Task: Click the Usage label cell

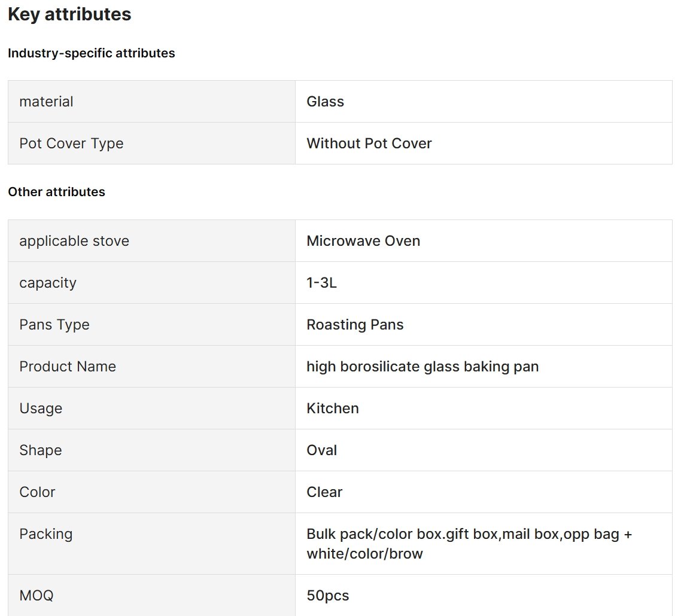Action: point(151,408)
